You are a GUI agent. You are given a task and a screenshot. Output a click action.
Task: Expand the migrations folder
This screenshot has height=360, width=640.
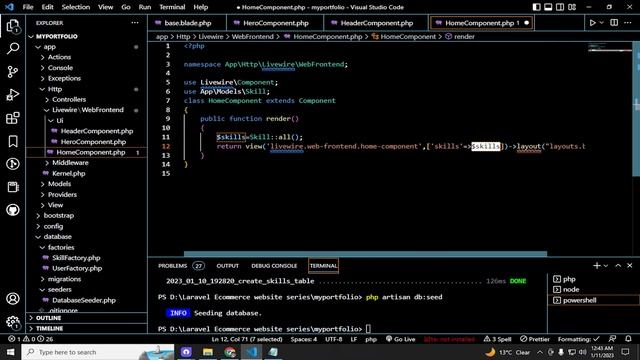click(x=87, y=279)
